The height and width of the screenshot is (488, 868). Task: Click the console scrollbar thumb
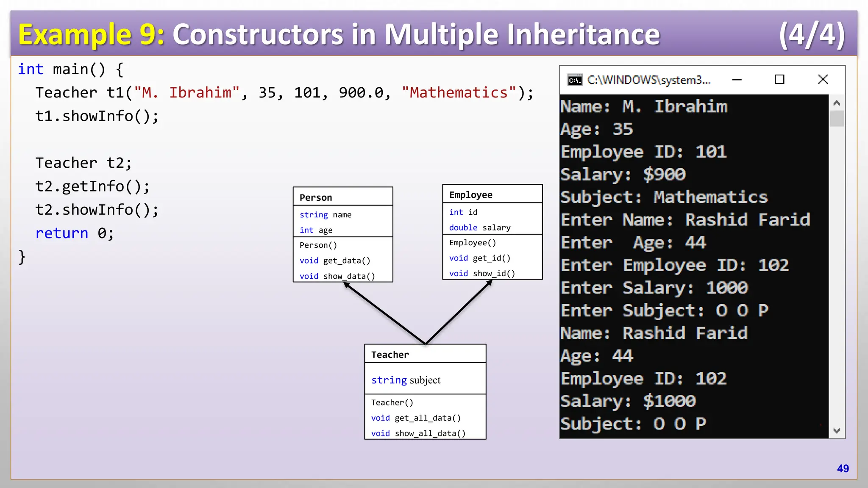[x=837, y=118]
